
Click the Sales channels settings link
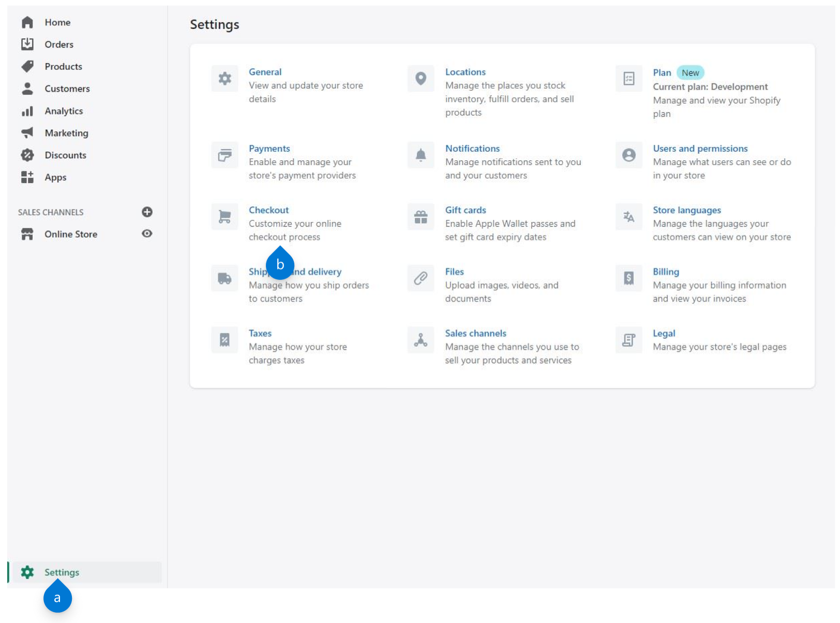tap(476, 333)
